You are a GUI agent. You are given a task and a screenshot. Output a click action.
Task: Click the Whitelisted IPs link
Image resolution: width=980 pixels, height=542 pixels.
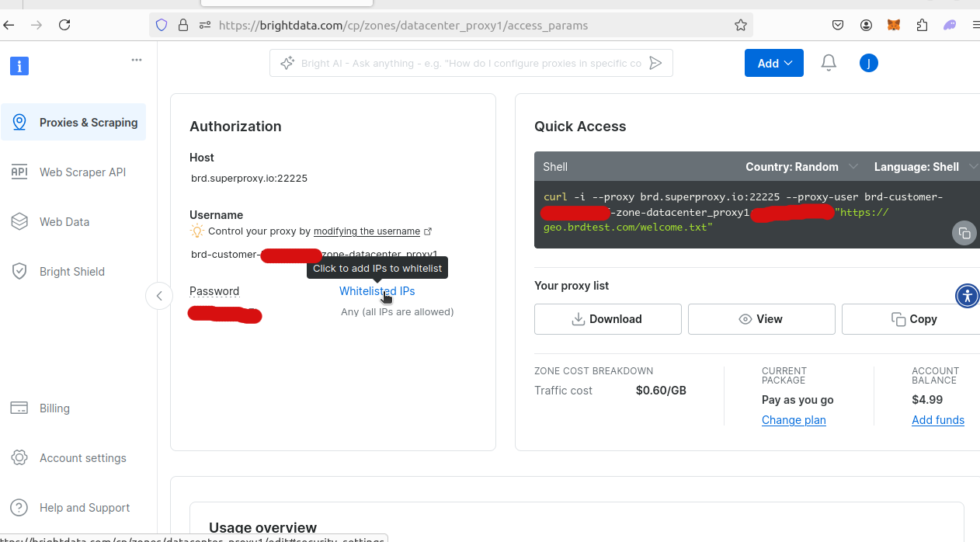[377, 291]
